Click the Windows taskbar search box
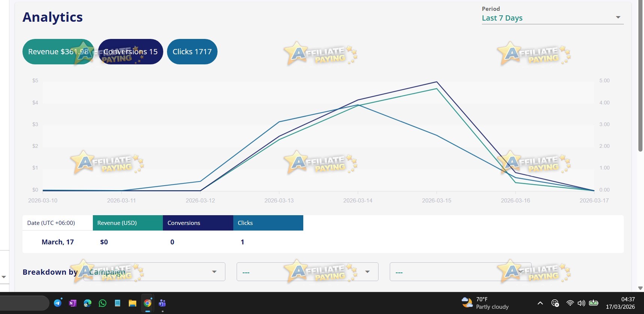This screenshot has height=314, width=644. point(24,303)
